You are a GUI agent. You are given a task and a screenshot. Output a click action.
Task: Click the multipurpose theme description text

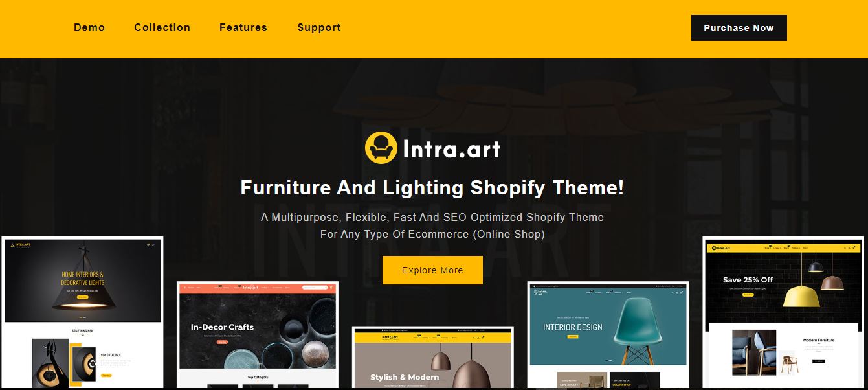432,225
